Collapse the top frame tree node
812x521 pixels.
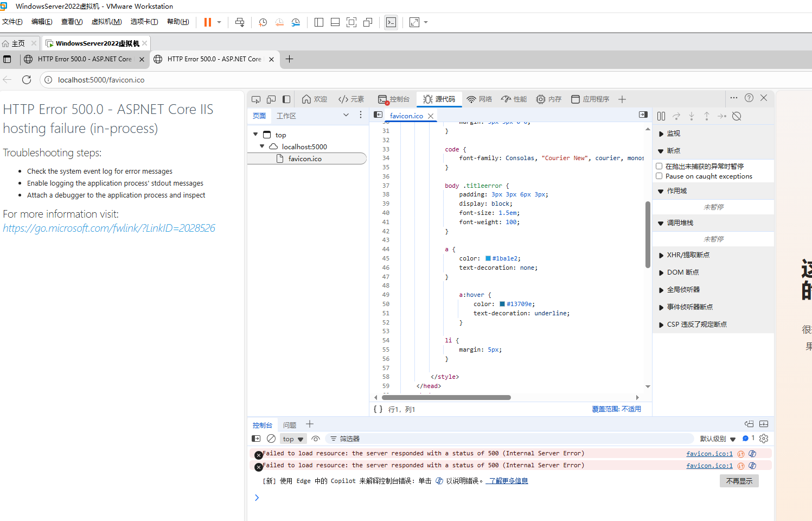pyautogui.click(x=255, y=134)
